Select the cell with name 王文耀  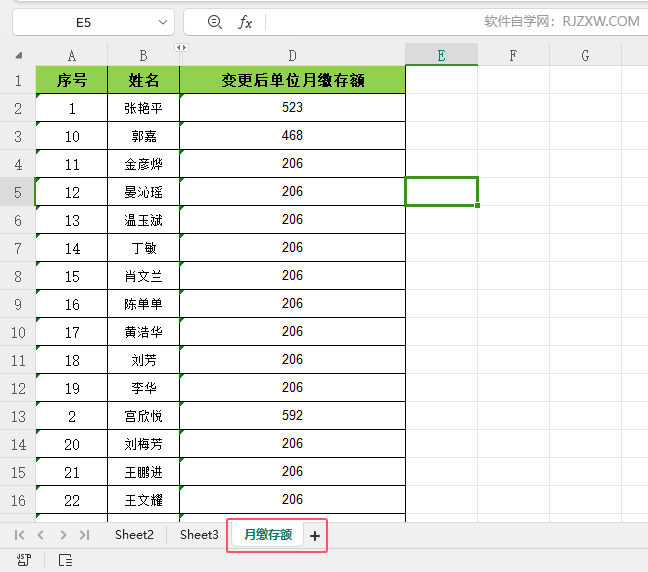point(143,500)
